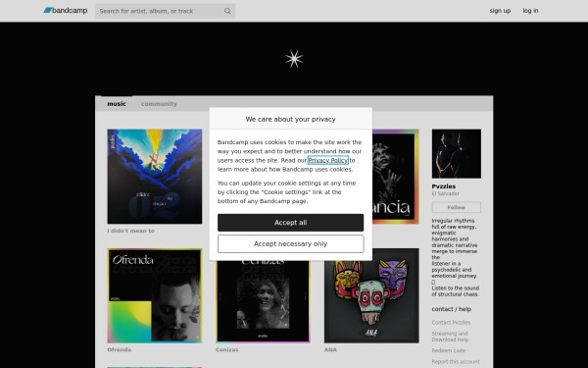
Task: Open the sign up link
Action: [500, 11]
